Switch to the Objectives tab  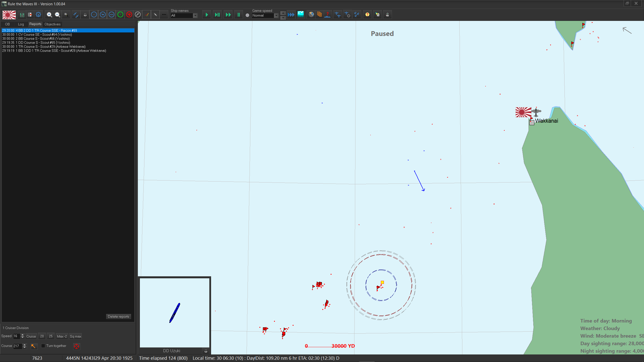52,24
